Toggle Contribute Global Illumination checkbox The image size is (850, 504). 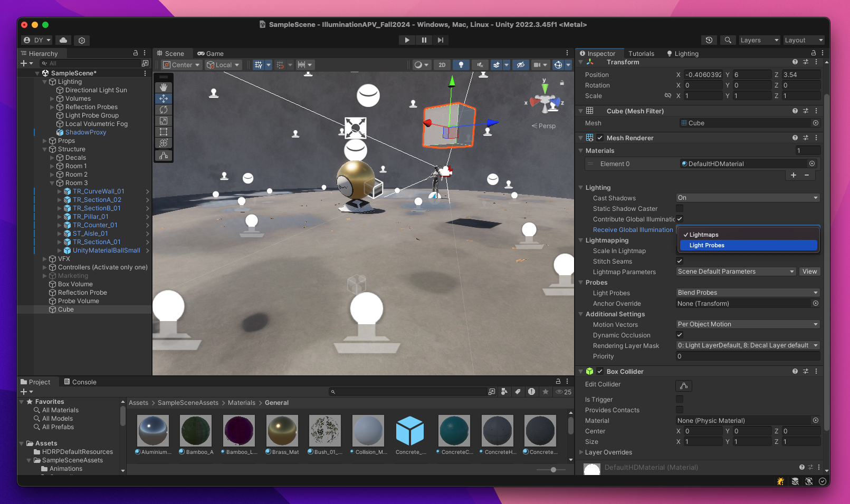point(680,219)
